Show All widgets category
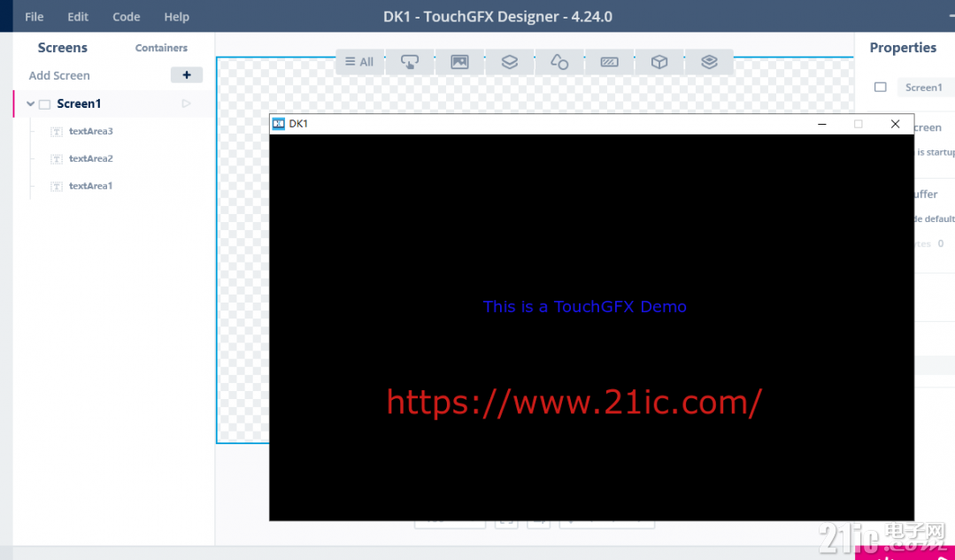The image size is (955, 560). click(359, 61)
